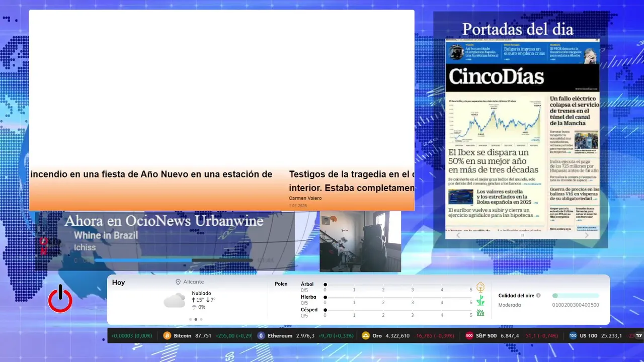This screenshot has width=644, height=362.
Task: Click the Alicante location pin icon
Action: coord(178,282)
